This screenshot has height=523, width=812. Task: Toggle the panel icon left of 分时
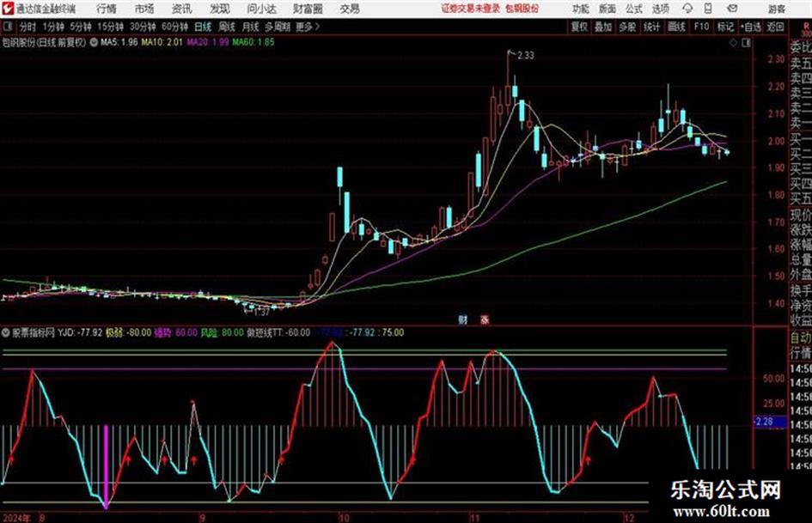click(7, 27)
